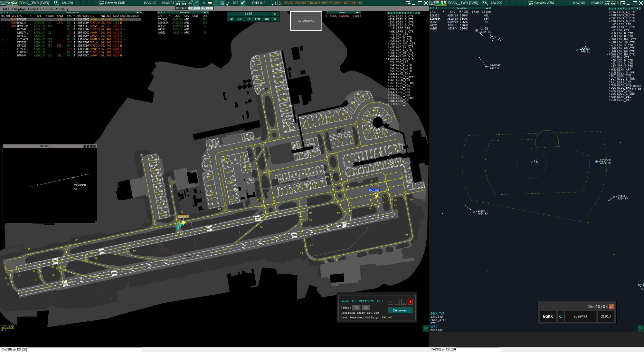Click the detach window icon in SMR titlebar
Viewport: 644px width, 352px height.
408,3
